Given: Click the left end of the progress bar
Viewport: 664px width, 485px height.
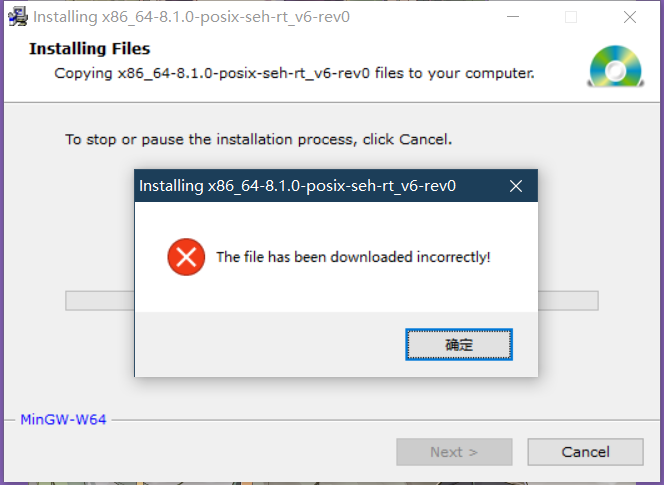Looking at the screenshot, I should click(100, 301).
